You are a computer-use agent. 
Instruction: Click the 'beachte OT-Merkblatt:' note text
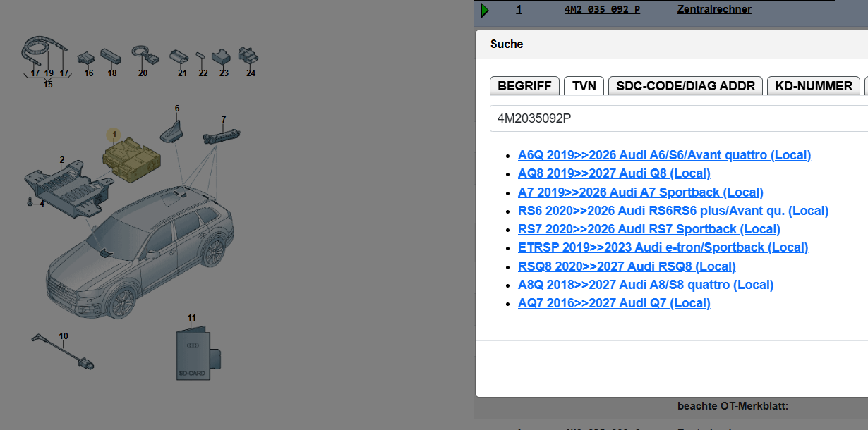click(x=733, y=406)
